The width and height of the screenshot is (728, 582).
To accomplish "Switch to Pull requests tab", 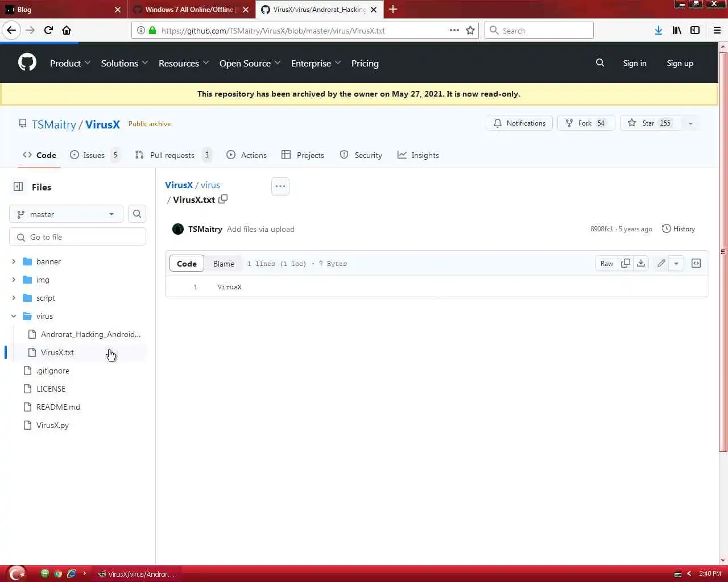I will (x=173, y=155).
